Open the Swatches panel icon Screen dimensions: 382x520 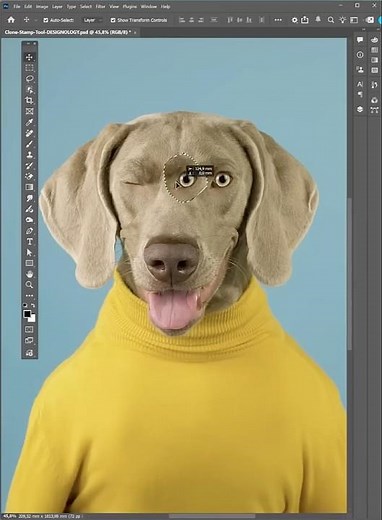click(x=374, y=50)
